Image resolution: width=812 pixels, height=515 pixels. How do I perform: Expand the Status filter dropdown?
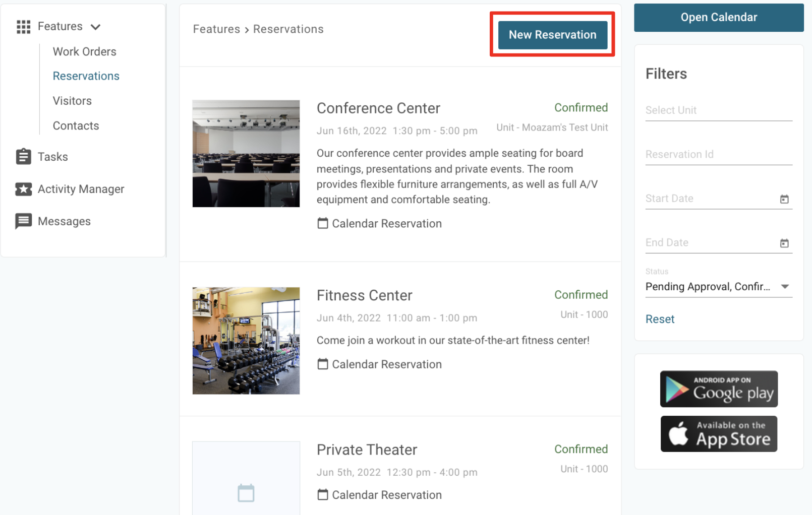point(785,287)
